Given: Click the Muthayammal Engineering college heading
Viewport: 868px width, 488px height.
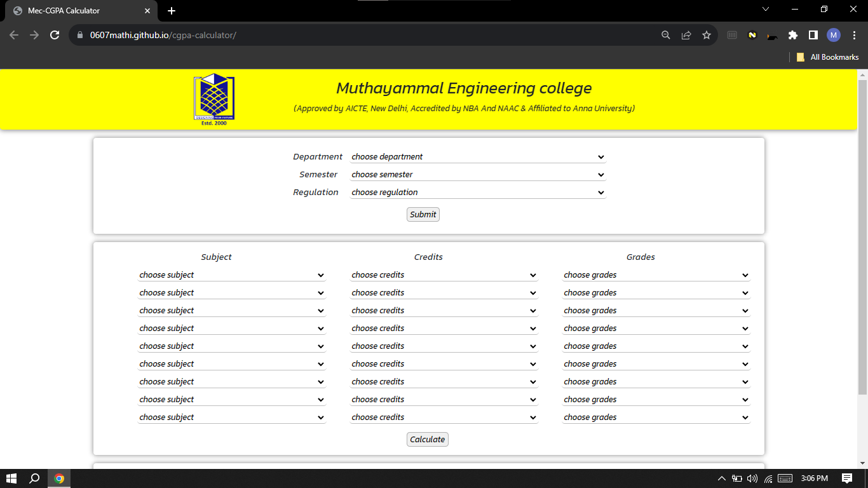Looking at the screenshot, I should tap(464, 88).
